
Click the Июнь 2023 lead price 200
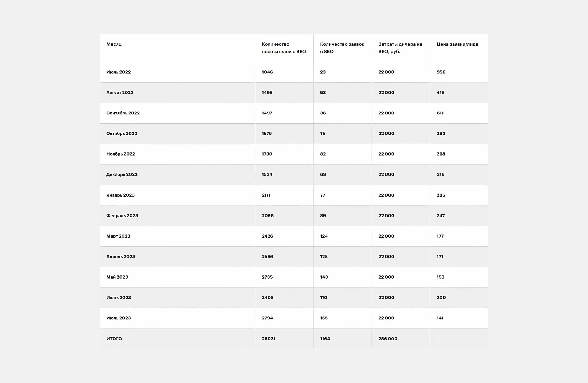pos(441,298)
